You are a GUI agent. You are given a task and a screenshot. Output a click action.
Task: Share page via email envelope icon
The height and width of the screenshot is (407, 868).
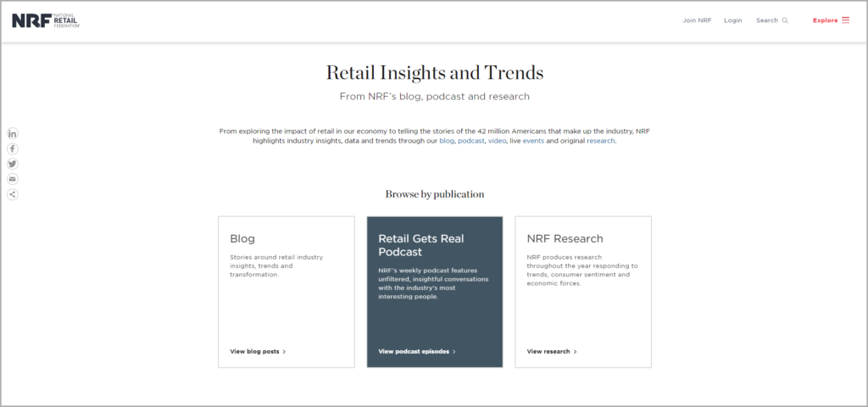tap(12, 179)
